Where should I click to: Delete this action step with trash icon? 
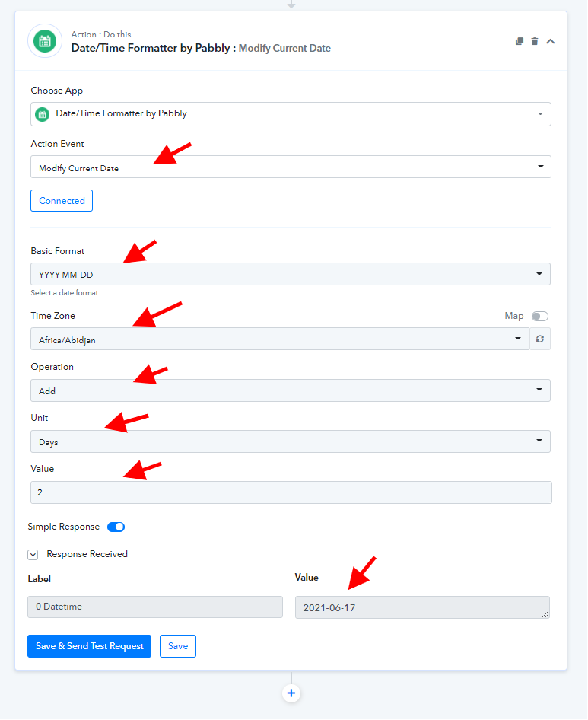(534, 41)
